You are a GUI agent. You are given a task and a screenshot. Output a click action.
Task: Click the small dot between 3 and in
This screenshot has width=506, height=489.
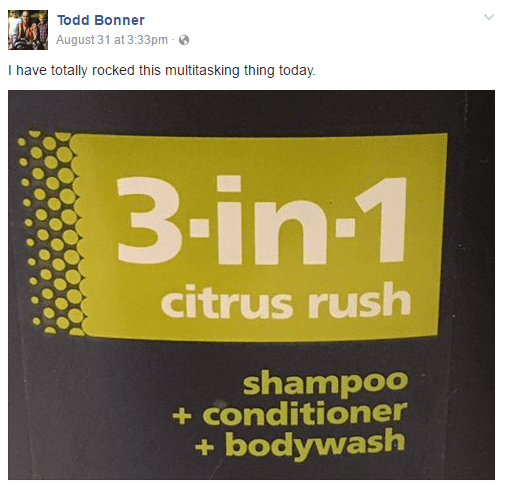coord(199,228)
